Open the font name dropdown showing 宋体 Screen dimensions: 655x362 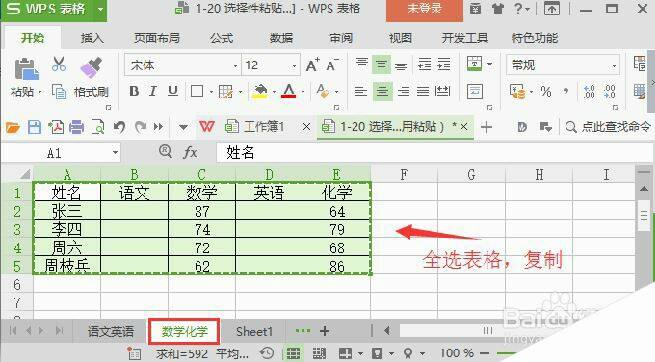pyautogui.click(x=183, y=65)
